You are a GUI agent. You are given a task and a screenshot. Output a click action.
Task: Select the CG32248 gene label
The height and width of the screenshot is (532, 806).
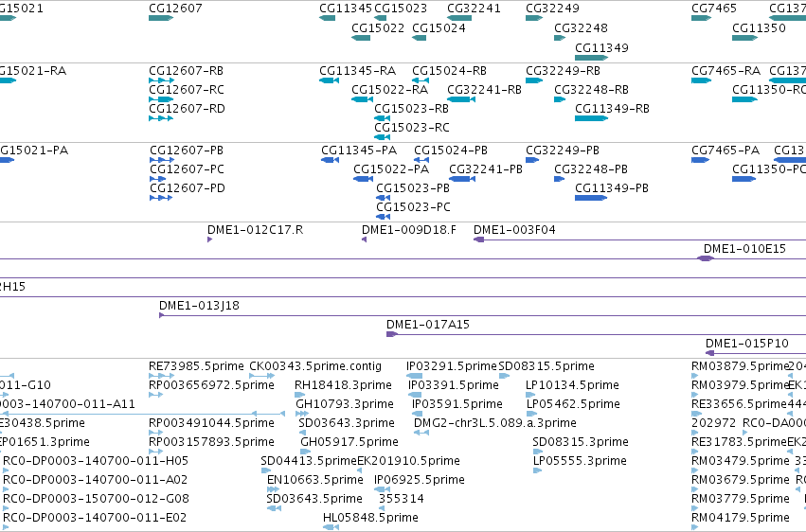coord(581,27)
